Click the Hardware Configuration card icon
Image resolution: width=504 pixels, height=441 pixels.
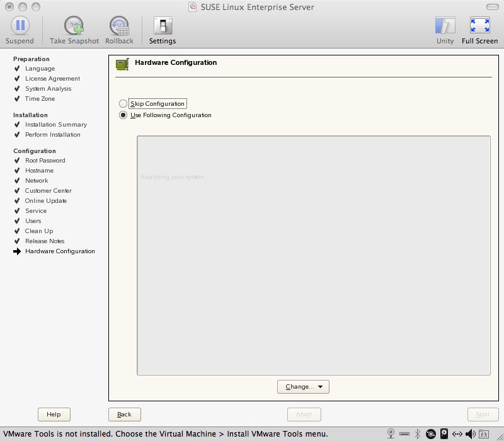click(x=122, y=64)
